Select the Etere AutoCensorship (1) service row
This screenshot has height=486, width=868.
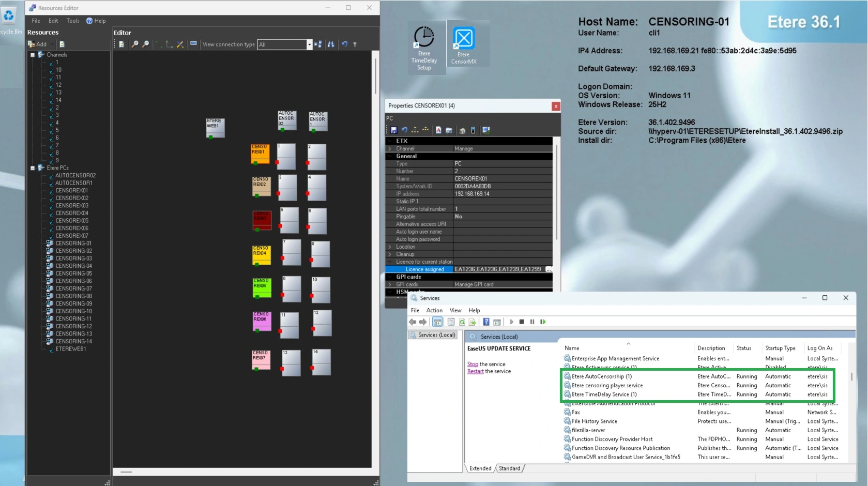coord(701,376)
